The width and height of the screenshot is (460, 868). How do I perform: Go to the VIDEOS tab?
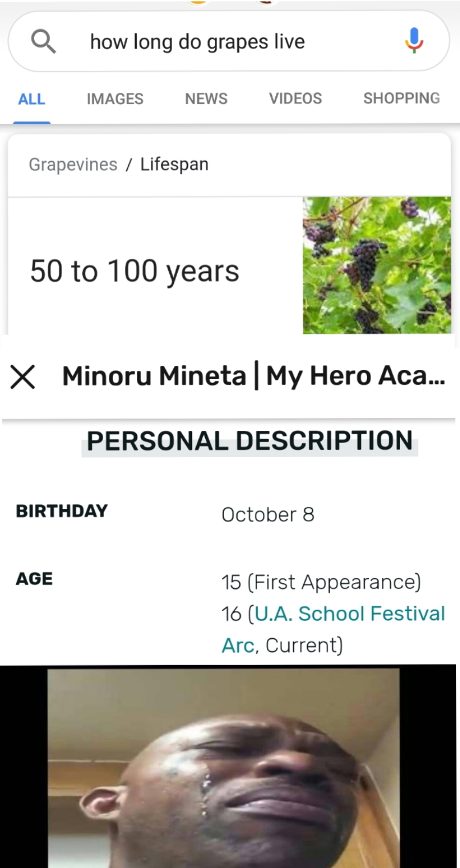click(295, 99)
